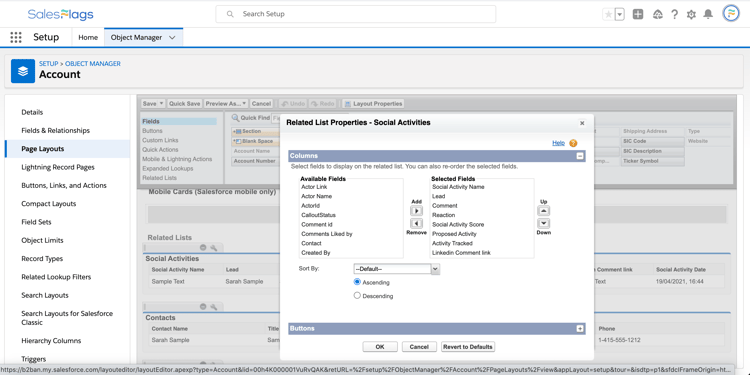Screen dimensions: 750x375
Task: Click Layout Properties in editor toolbar
Action: [373, 103]
